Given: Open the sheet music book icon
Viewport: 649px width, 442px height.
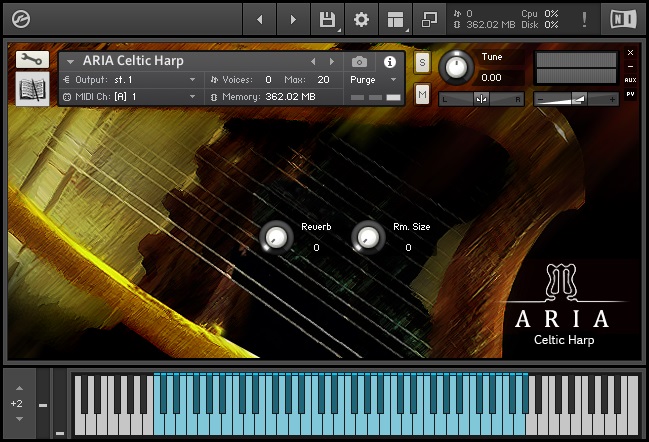Looking at the screenshot, I should pyautogui.click(x=32, y=89).
